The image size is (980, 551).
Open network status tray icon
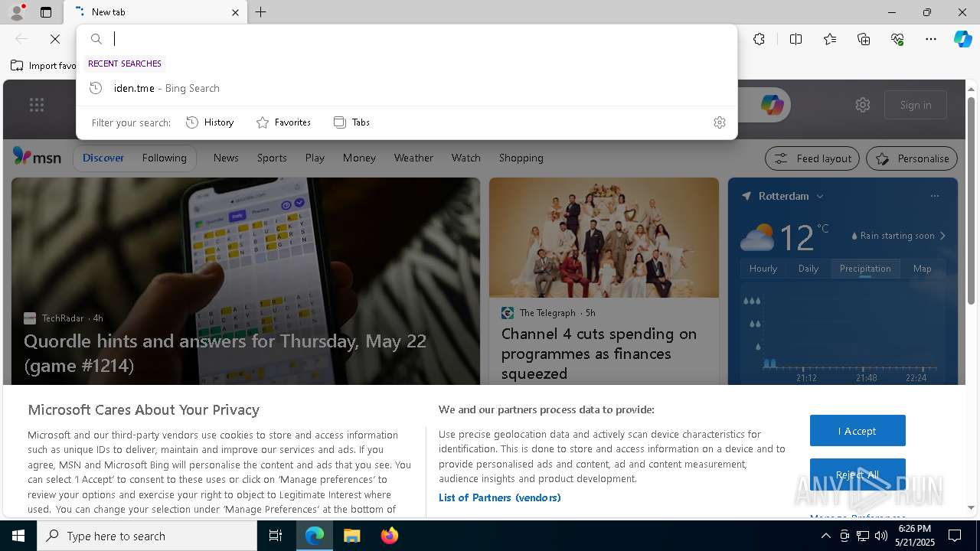coord(863,536)
